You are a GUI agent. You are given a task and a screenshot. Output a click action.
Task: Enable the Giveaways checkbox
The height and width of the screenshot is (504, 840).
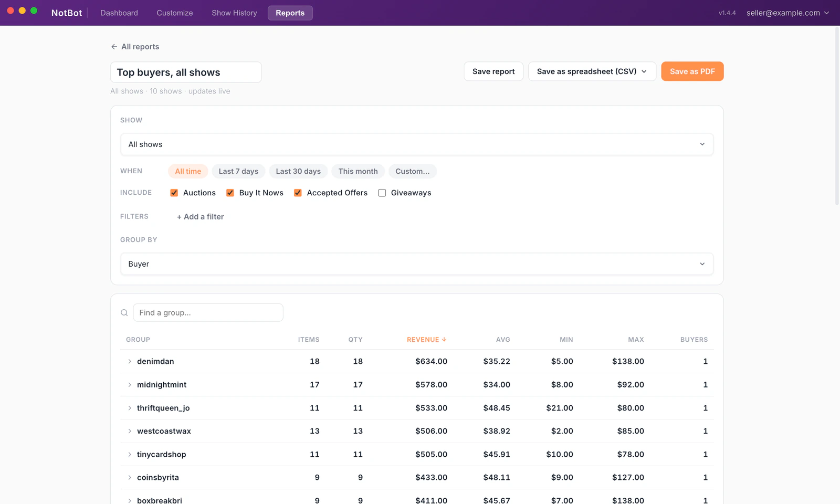point(382,193)
